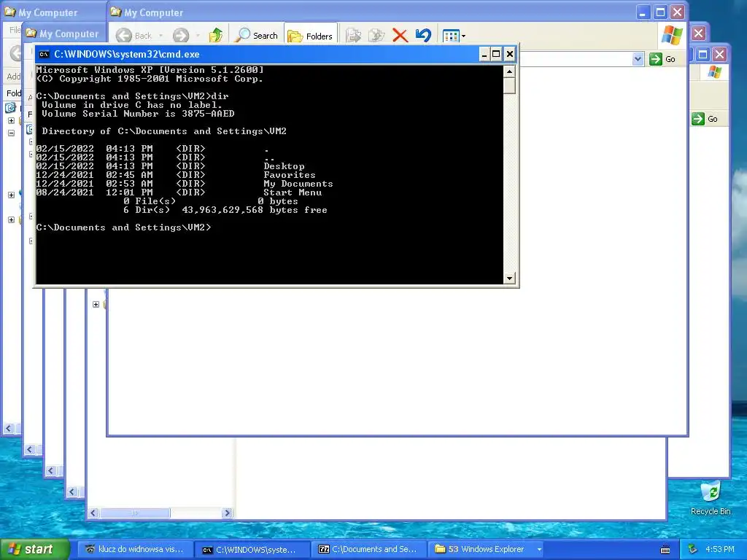Image resolution: width=747 pixels, height=560 pixels.
Task: Click the Up folder icon in Explorer toolbar
Action: pyautogui.click(x=216, y=35)
